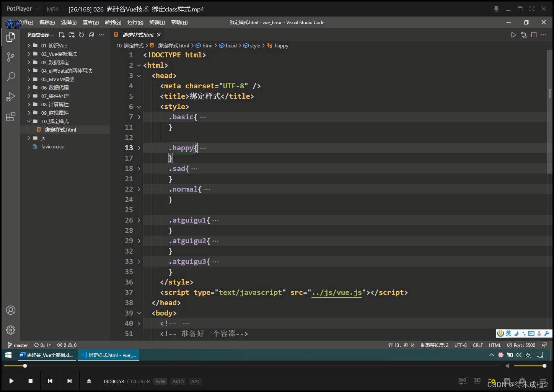Open the Windows Start menu

click(8, 355)
